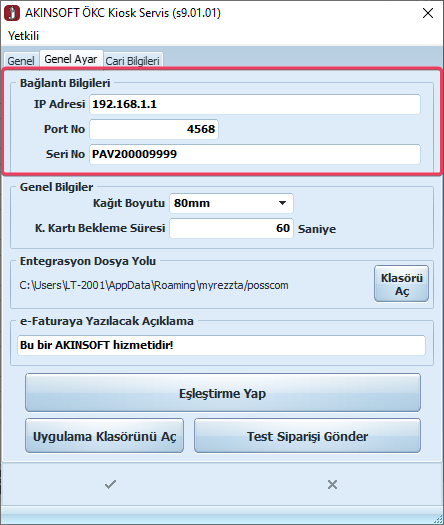Focus the IP Adresi input field
The image size is (444, 525).
(255, 104)
